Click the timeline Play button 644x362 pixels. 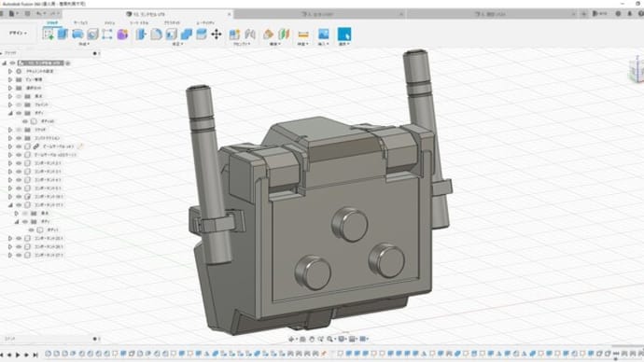click(18, 355)
